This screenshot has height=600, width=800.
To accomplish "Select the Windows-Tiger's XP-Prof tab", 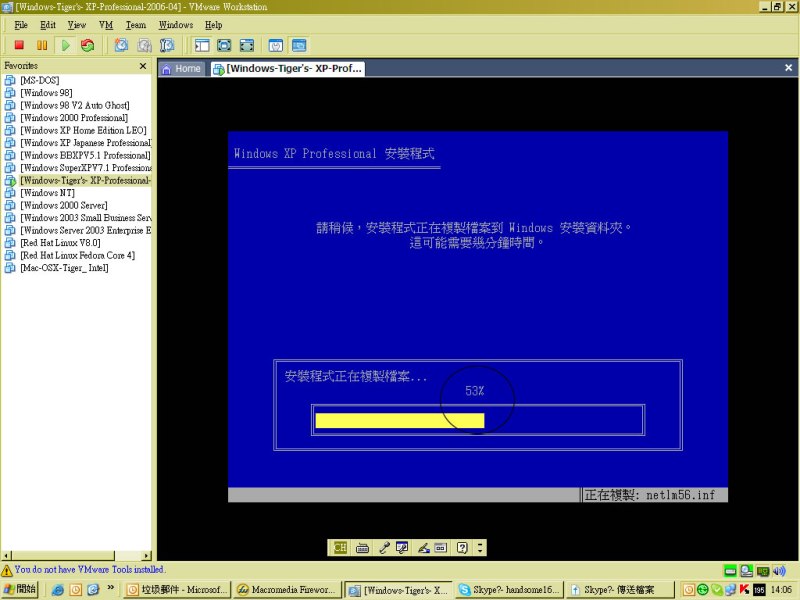I will (x=288, y=69).
